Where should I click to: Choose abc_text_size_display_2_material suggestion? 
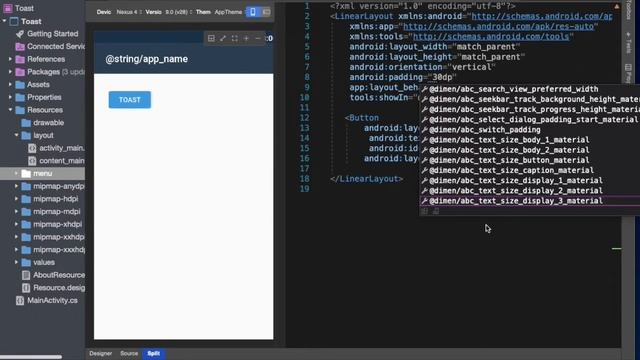(x=530, y=191)
